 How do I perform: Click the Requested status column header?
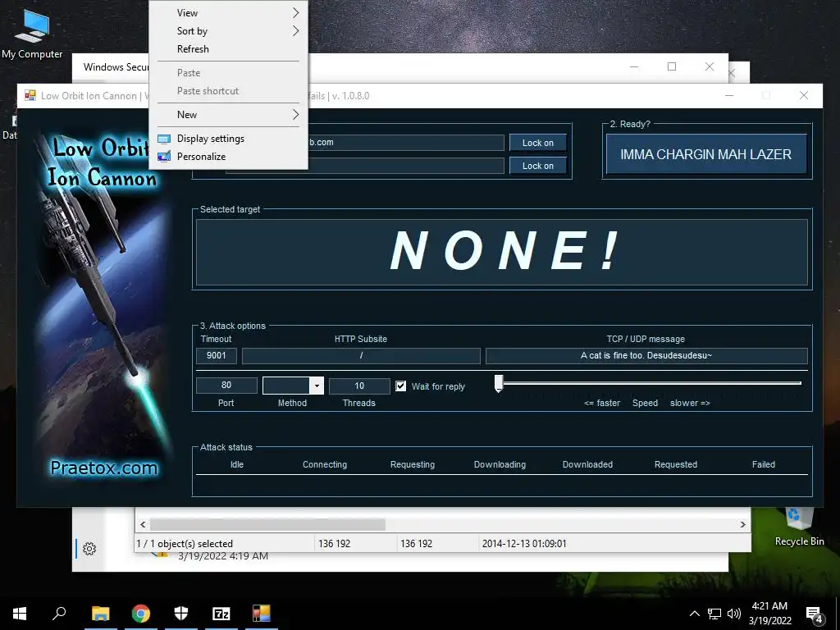676,464
